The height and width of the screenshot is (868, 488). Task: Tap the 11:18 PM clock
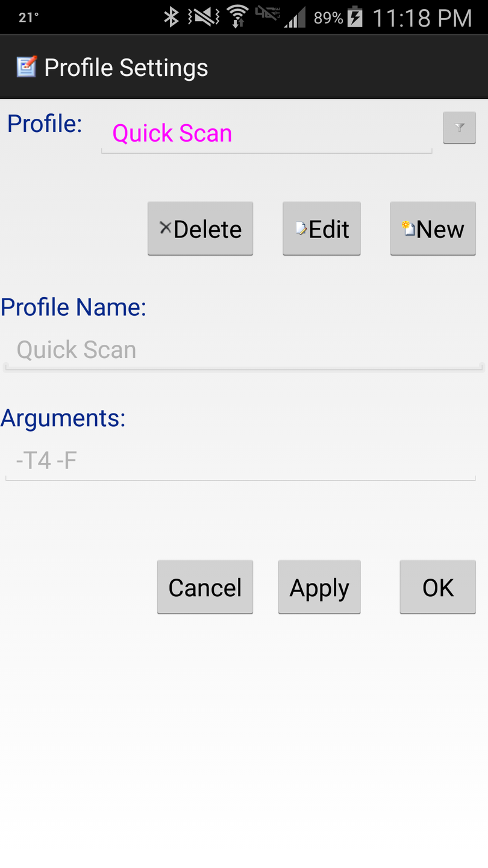click(x=422, y=18)
